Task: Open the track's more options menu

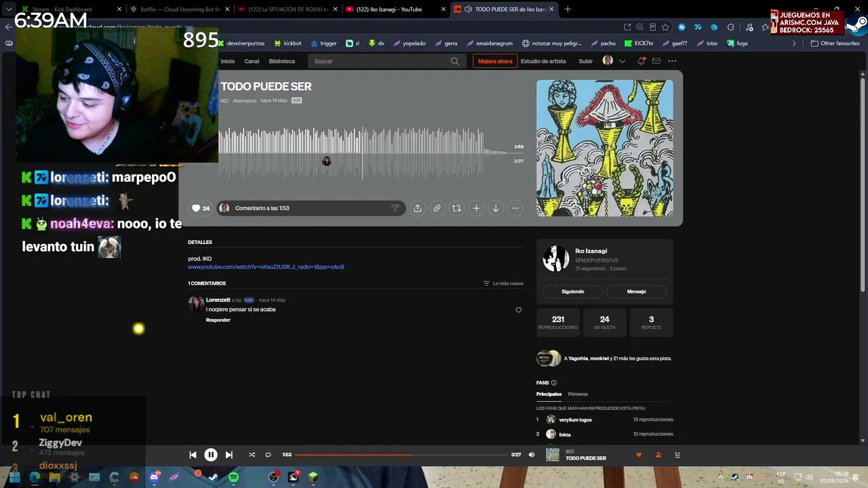Action: (x=515, y=208)
